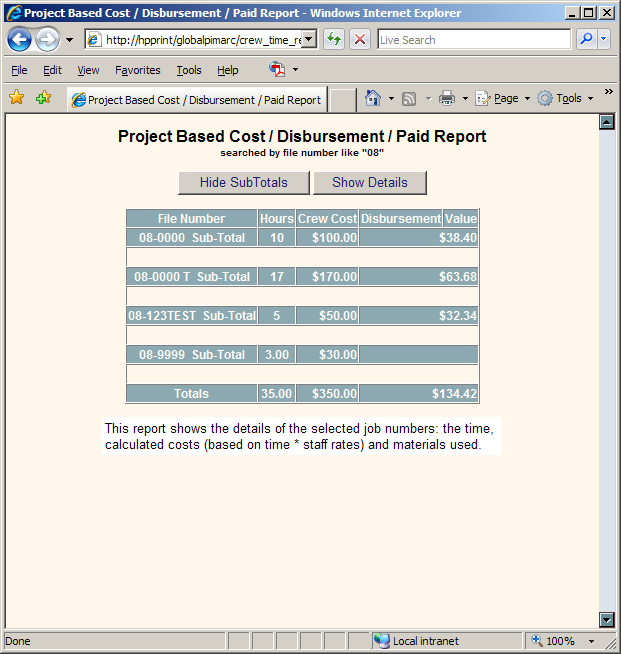This screenshot has height=654, width=621.
Task: Click the Totals row label
Action: (191, 394)
